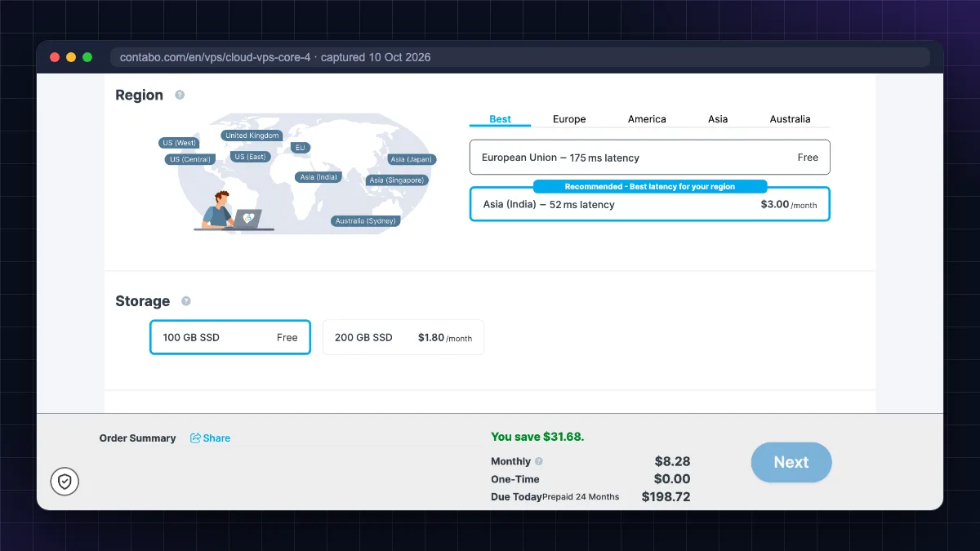The width and height of the screenshot is (980, 551).
Task: Open the Asia region tab
Action: click(718, 119)
